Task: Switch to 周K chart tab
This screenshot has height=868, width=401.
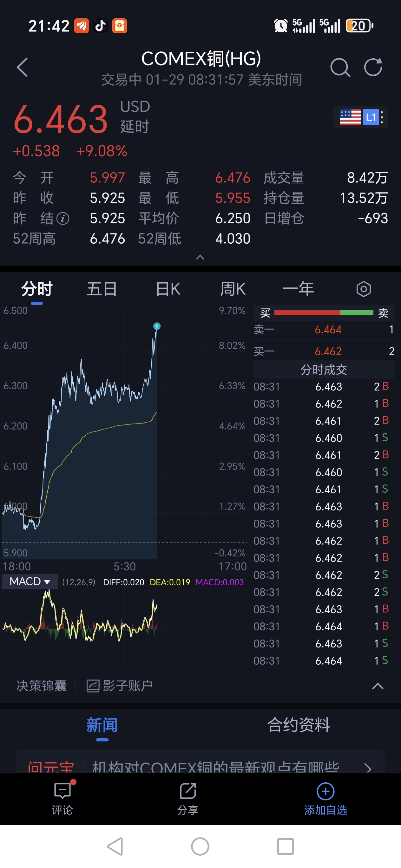Action: 233,289
